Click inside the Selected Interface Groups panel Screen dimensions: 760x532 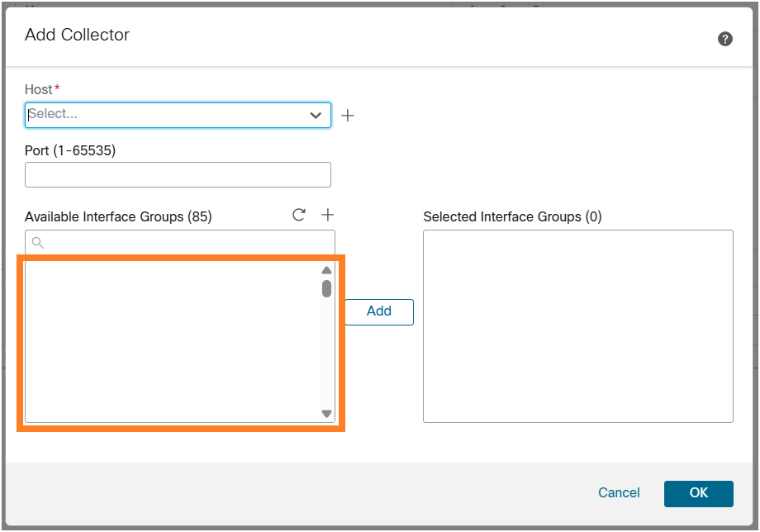(577, 325)
